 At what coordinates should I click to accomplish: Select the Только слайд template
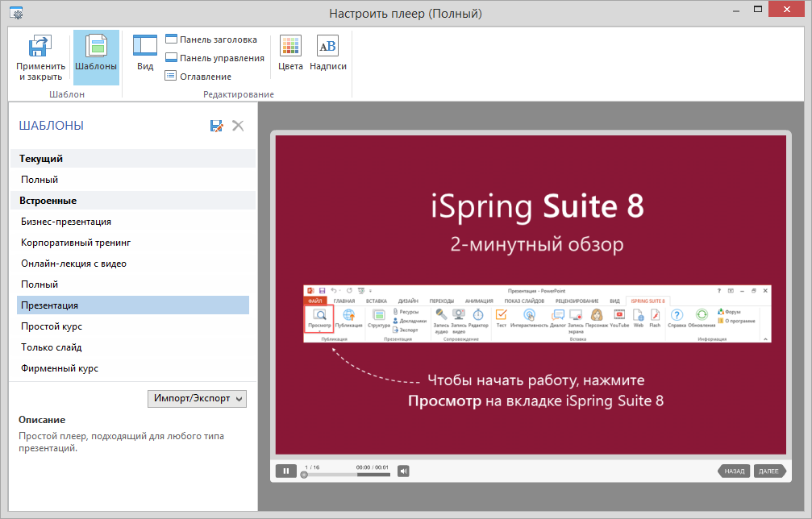click(x=133, y=347)
